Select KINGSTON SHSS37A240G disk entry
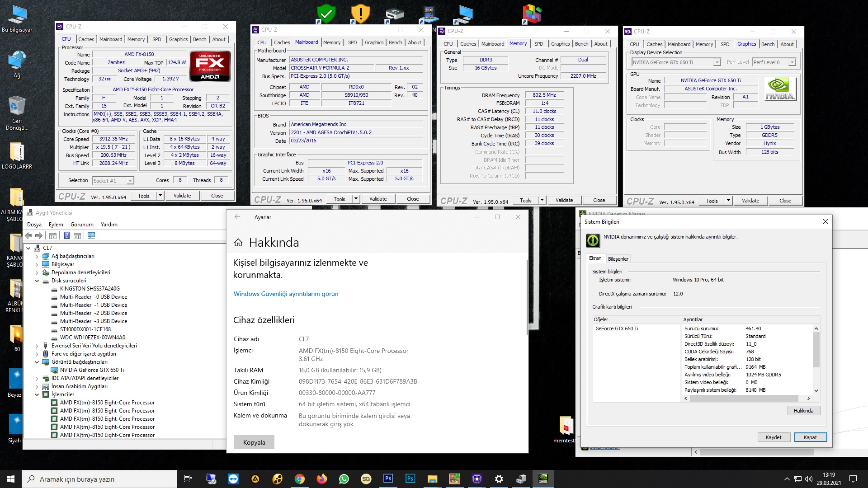The height and width of the screenshot is (488, 868). pos(90,289)
